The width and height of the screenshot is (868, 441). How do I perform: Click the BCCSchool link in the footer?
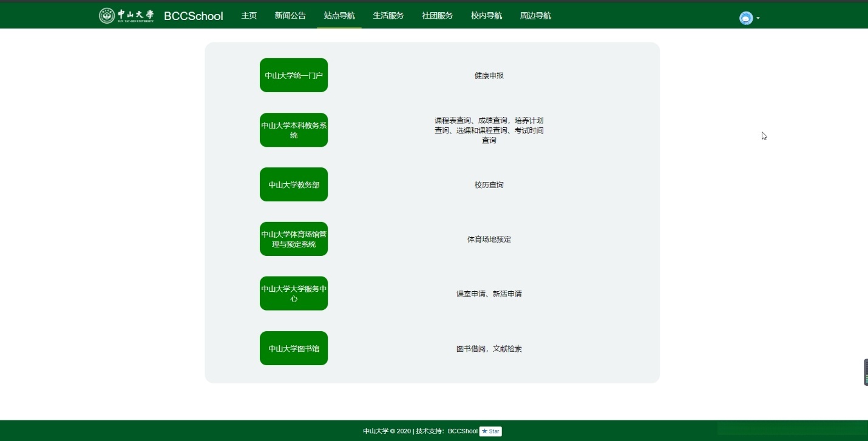coord(463,431)
